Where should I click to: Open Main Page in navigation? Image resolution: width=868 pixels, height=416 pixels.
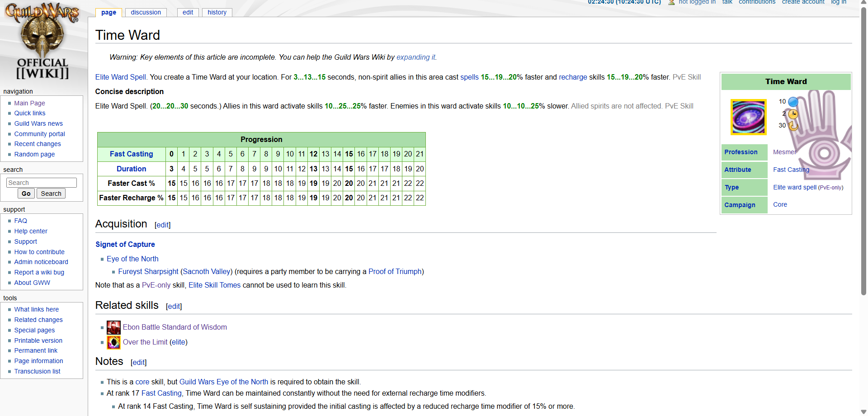tap(29, 103)
